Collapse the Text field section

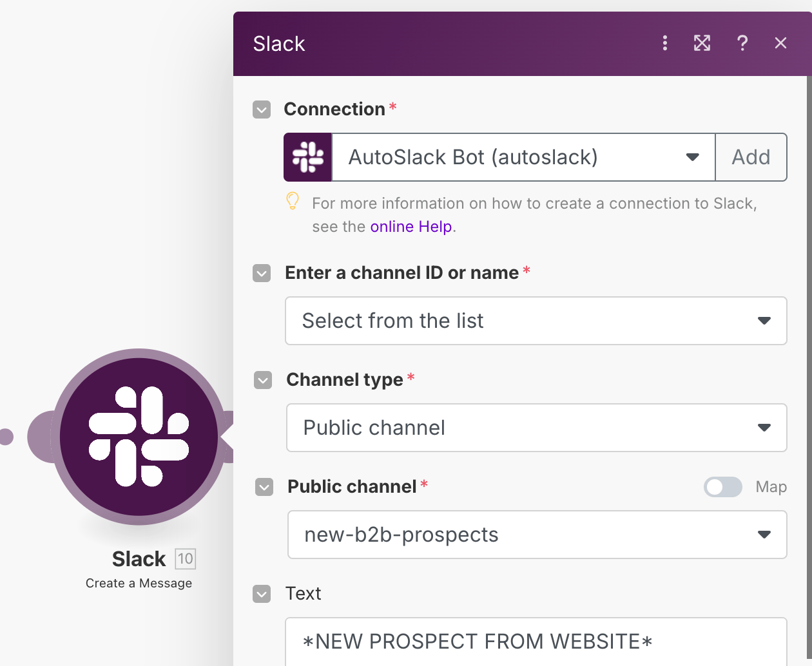(262, 594)
